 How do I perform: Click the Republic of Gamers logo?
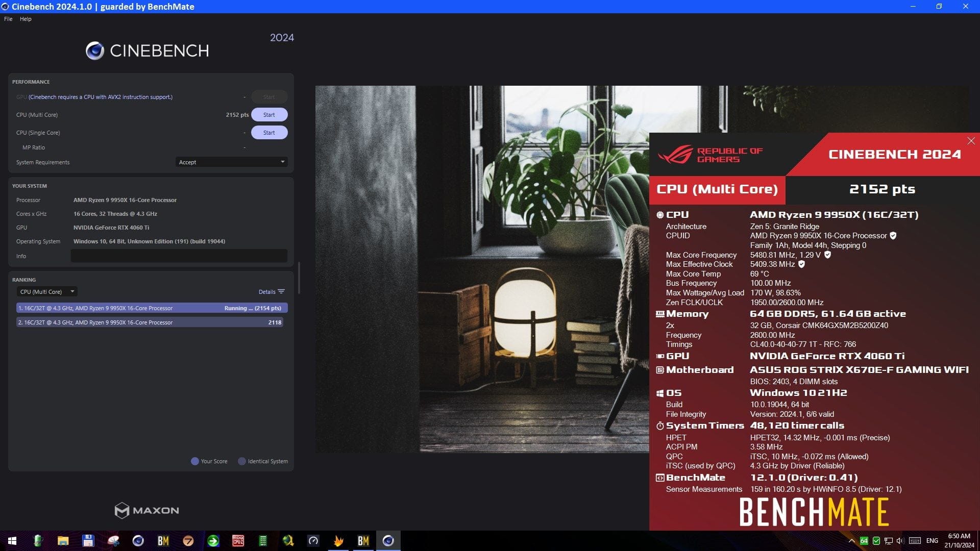click(x=710, y=155)
